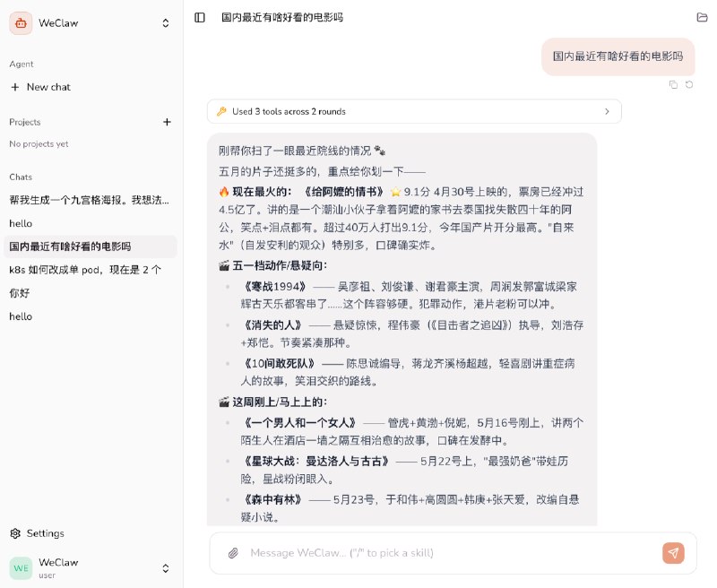Click the movie title 《10间敢死队》
Screen dimensions: 717x588
coord(280,364)
